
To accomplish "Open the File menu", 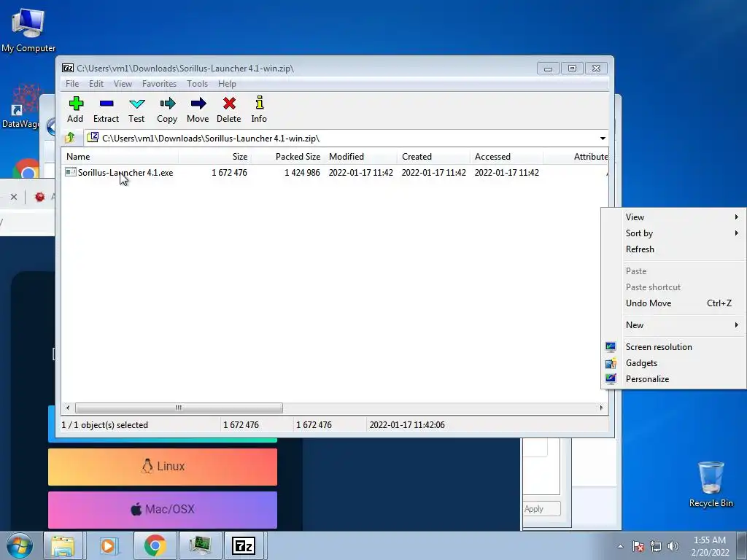I will click(72, 84).
